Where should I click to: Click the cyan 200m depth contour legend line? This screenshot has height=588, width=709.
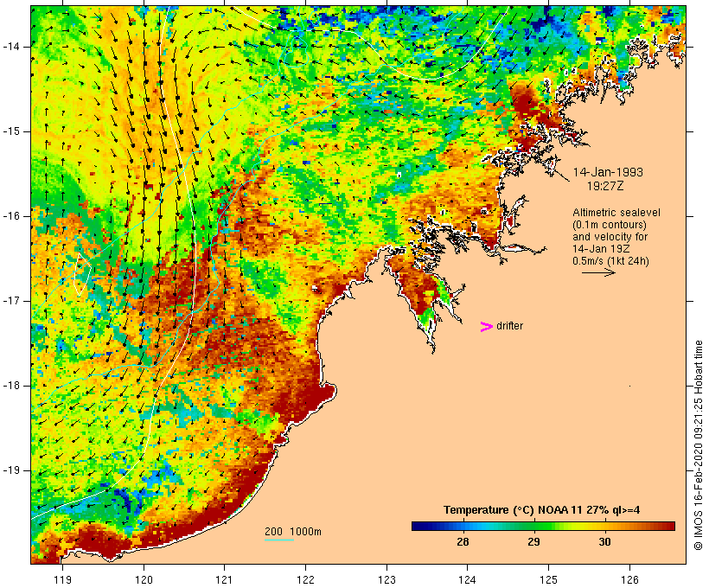279,540
